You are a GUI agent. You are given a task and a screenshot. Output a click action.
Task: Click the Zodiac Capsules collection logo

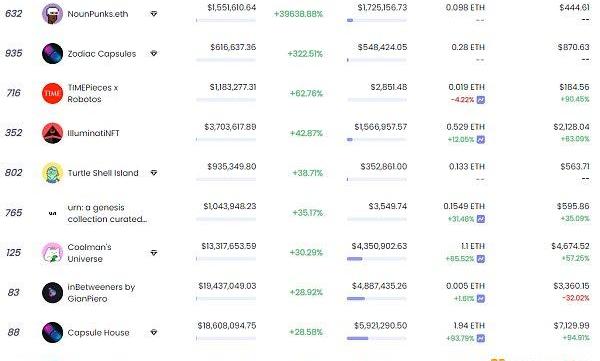pos(52,54)
